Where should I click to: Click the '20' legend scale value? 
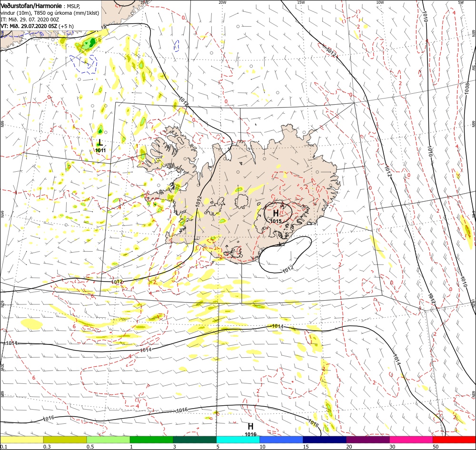pos(349,447)
